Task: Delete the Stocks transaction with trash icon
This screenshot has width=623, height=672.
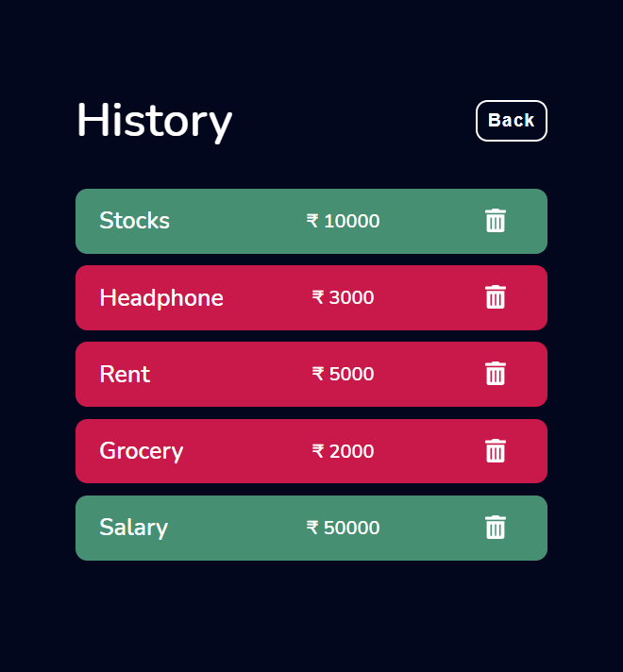Action: tap(496, 221)
